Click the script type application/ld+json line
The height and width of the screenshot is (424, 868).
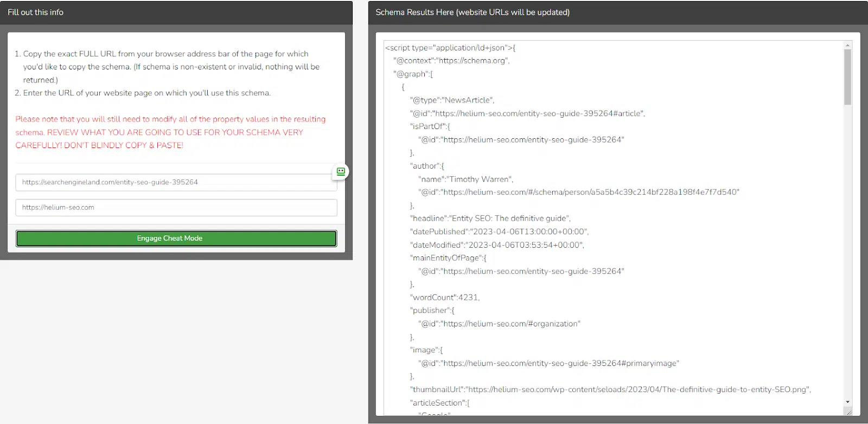[x=450, y=48]
